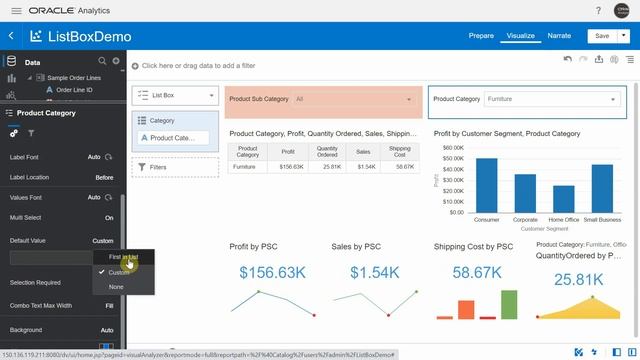This screenshot has height=360, width=640.
Task: Click the filter bar to add a filter
Action: click(198, 66)
